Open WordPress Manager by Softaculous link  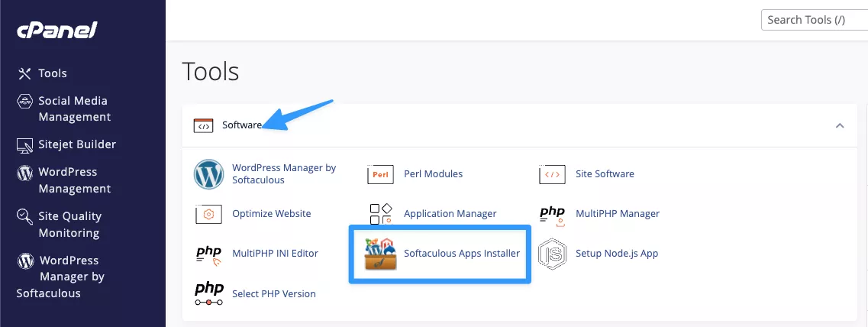tap(284, 174)
